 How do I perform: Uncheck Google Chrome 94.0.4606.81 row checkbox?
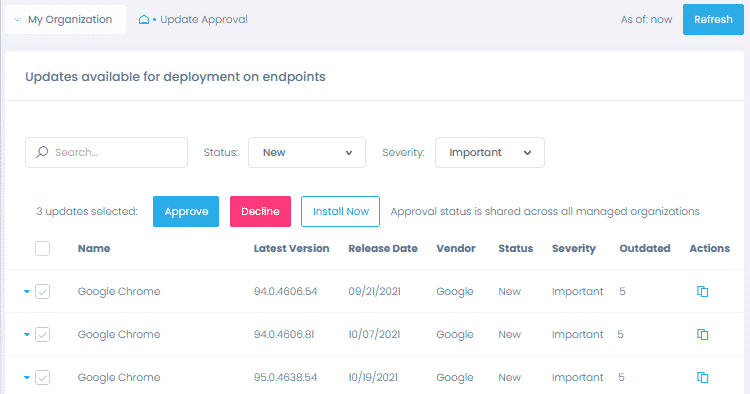pyautogui.click(x=43, y=334)
